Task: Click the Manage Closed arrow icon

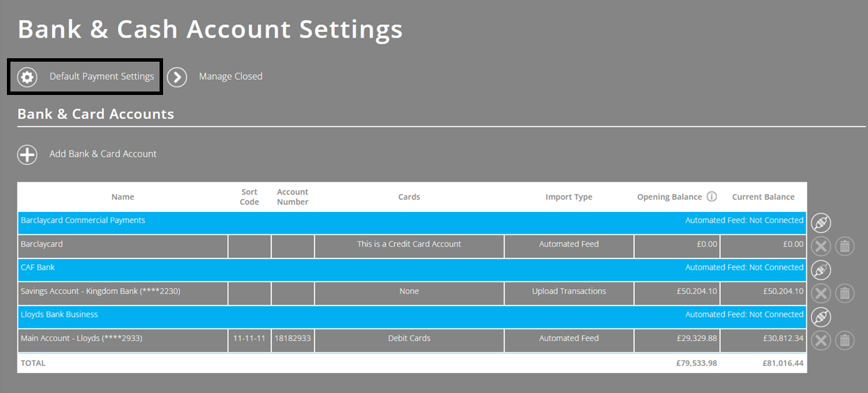Action: pos(177,77)
